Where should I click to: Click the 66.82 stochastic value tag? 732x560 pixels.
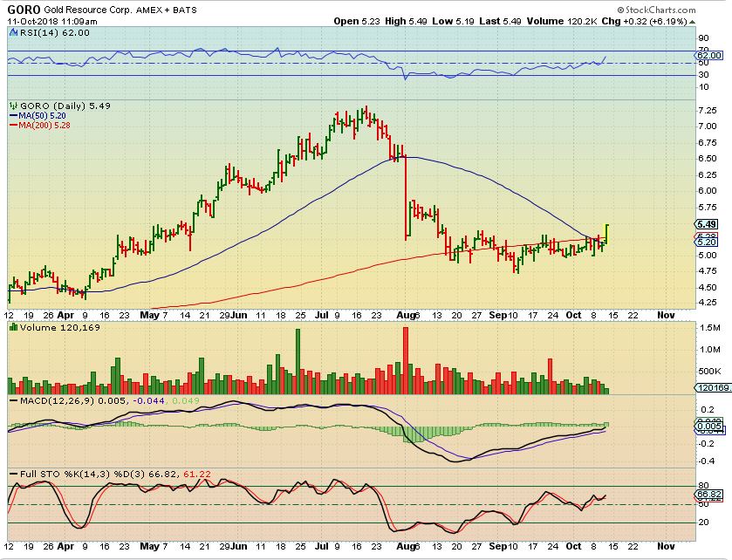click(x=709, y=495)
